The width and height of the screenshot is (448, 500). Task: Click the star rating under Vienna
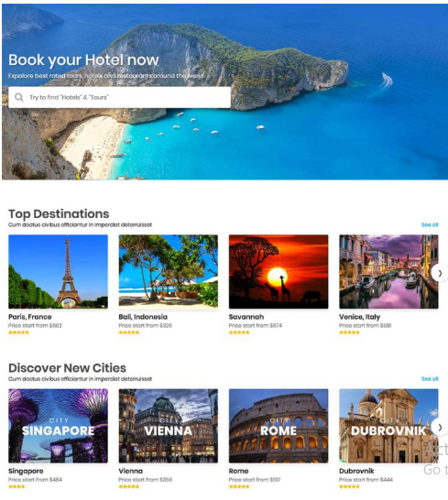129,486
